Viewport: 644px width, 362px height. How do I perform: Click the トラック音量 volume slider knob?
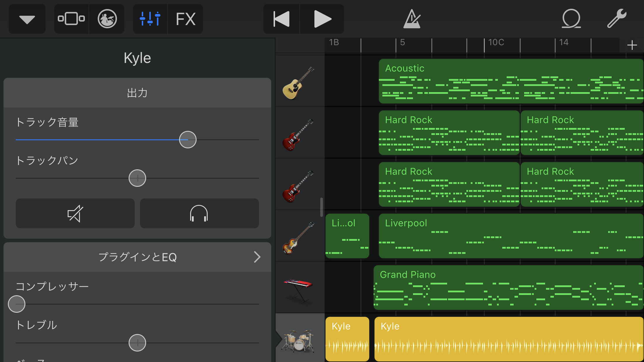point(188,140)
